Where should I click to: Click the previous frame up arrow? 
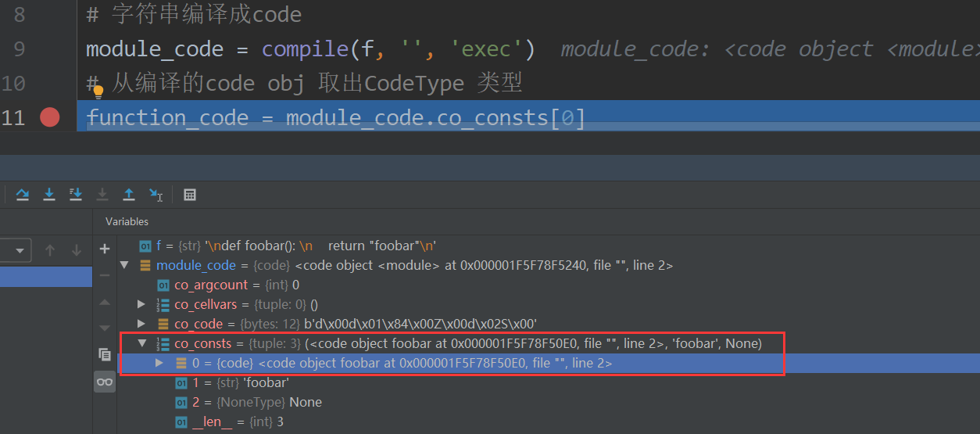[50, 250]
